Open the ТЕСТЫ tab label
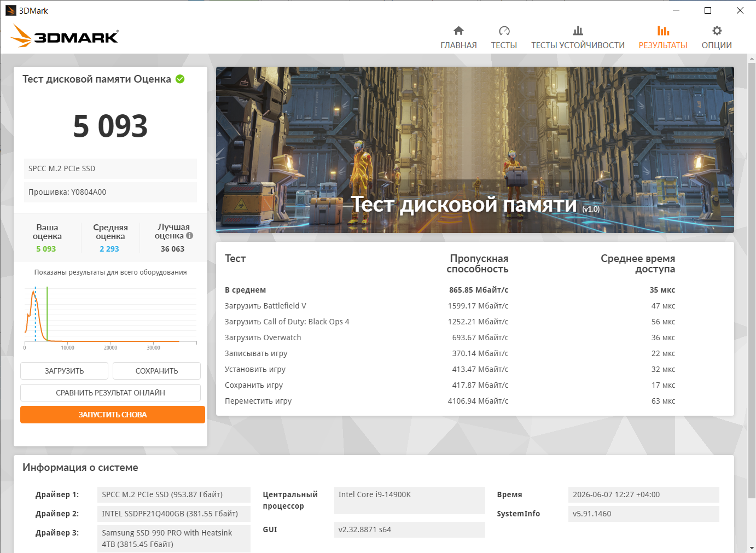Screen dimensions: 756x553 coord(504,45)
